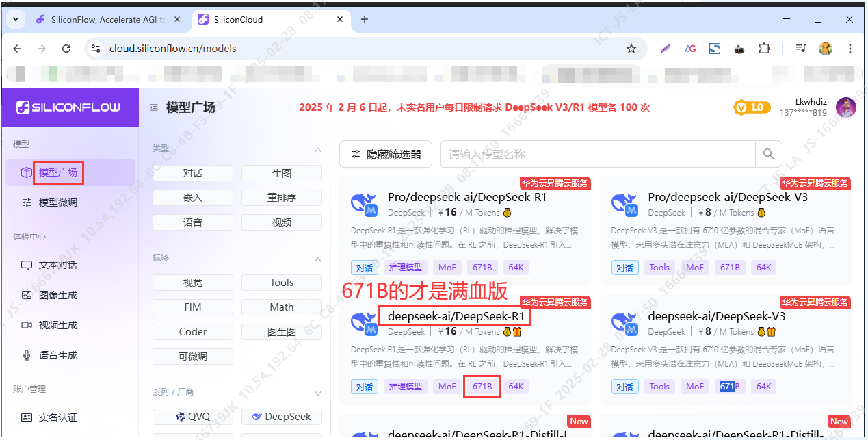Click the V L0 membership level badge

point(752,107)
